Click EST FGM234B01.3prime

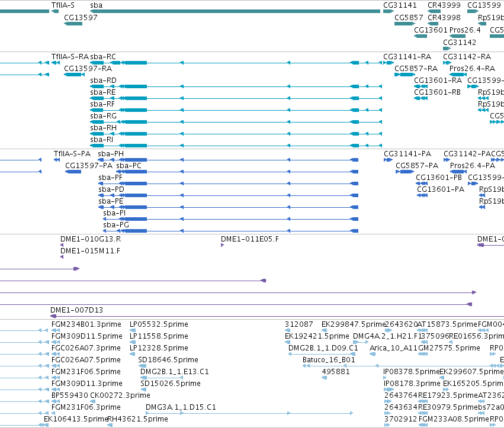[86, 324]
